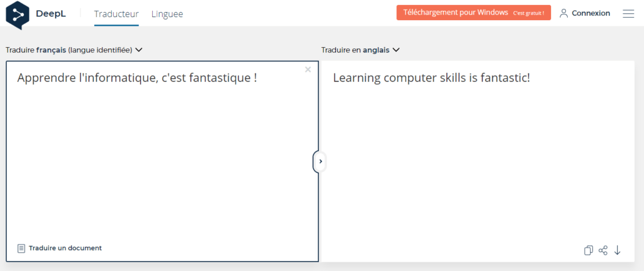Viewport: 644px width, 271px height.
Task: Click the user profile icon beside Connexion
Action: point(563,13)
